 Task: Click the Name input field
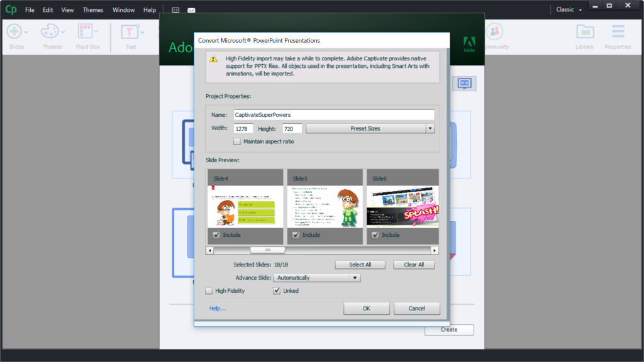click(333, 114)
